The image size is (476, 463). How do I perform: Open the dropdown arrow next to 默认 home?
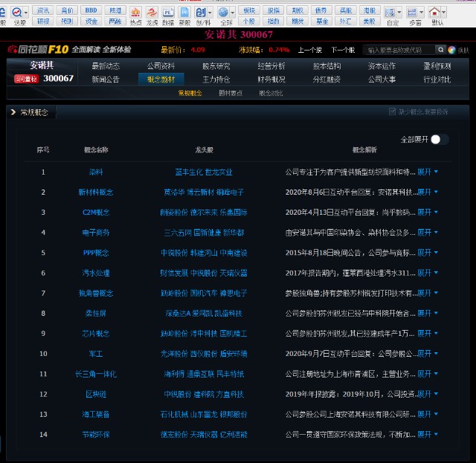coord(444,13)
